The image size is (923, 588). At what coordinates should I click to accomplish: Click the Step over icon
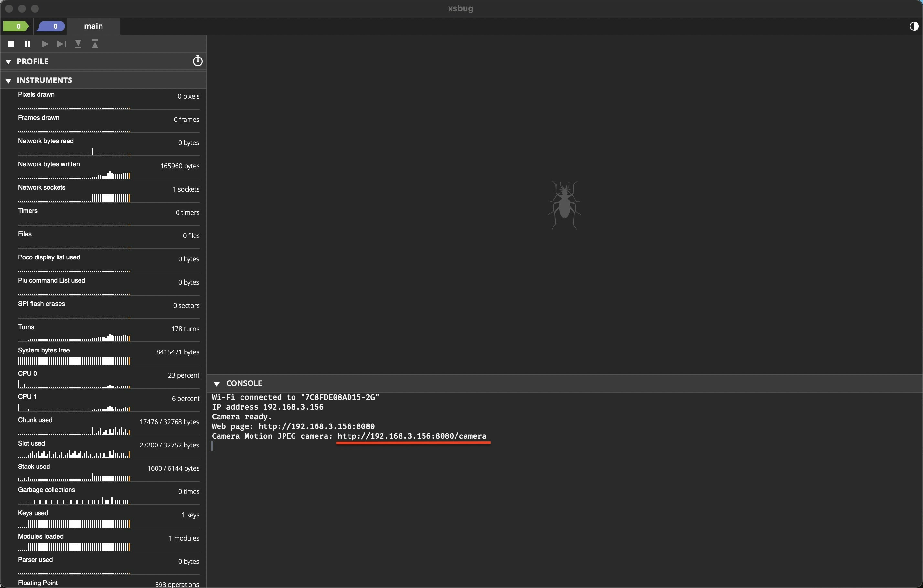pos(61,44)
